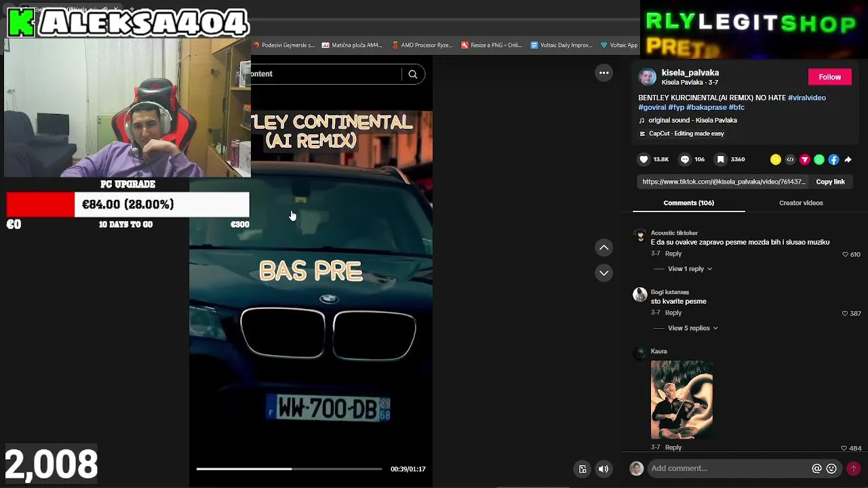Viewport: 868px width, 488px height.
Task: Open Voltaic App bookmark
Action: (x=619, y=45)
